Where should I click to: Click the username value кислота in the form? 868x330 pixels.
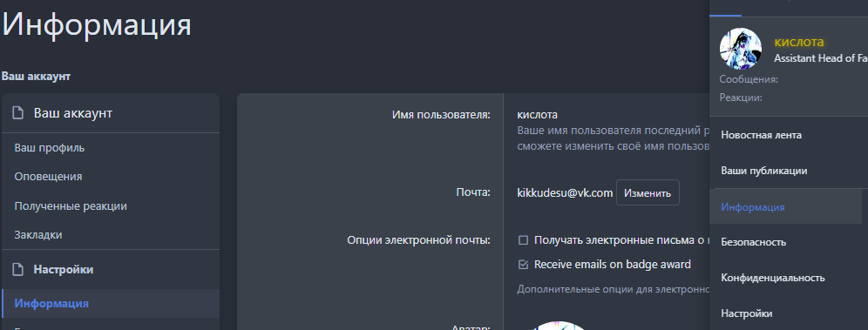[537, 115]
